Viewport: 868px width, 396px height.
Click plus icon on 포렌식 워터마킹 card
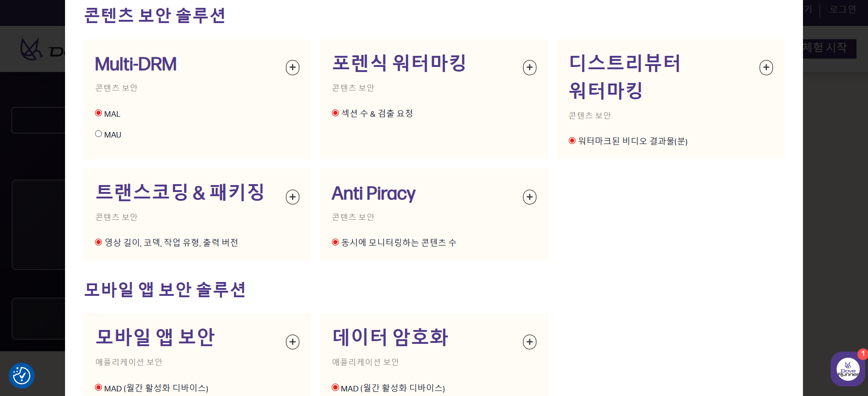coord(529,67)
